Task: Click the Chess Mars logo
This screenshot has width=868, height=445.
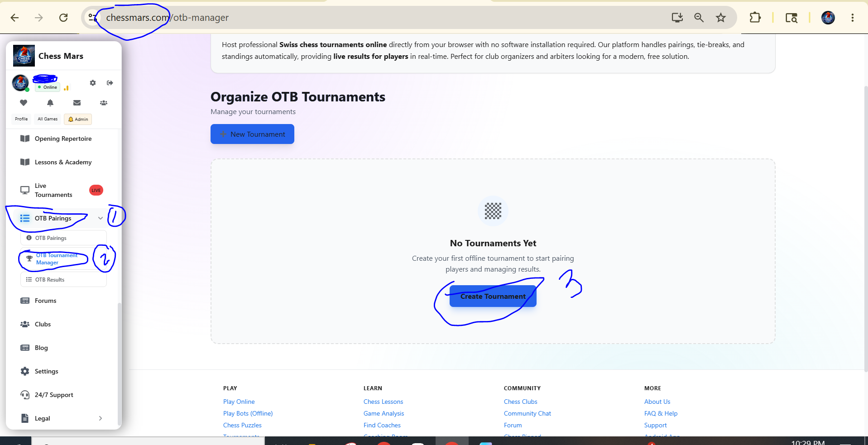Action: pos(24,56)
